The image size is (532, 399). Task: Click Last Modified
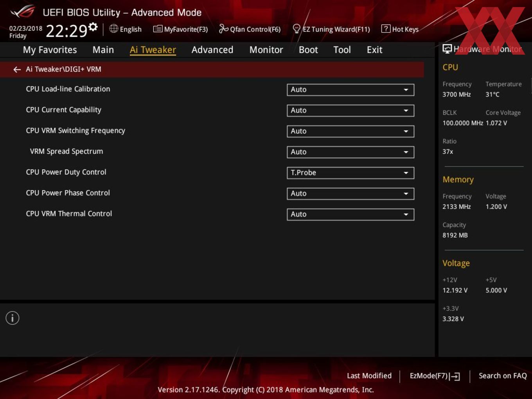click(369, 376)
